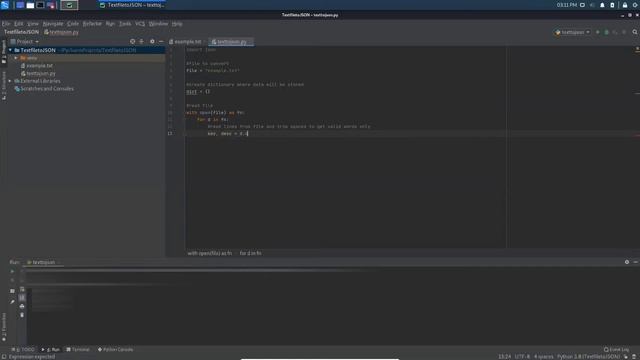
Task: Click the texttojson.py breadcrumb in navigation bar
Action: click(x=61, y=32)
